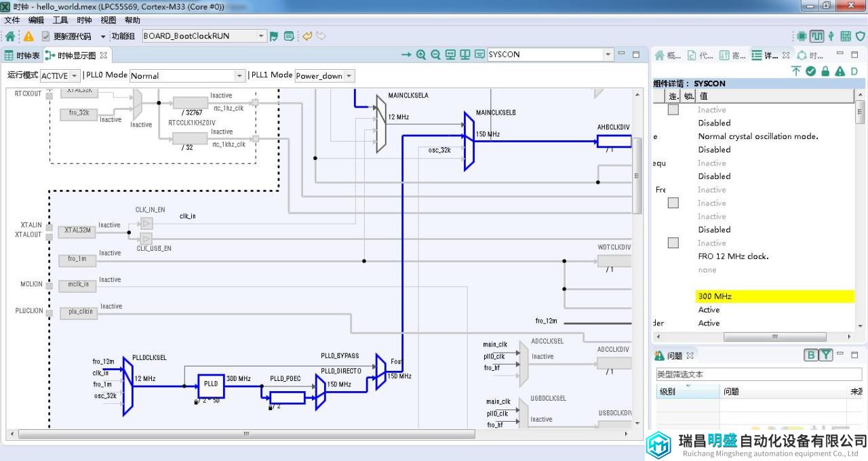This screenshot has height=461, width=868.
Task: Switch to the 概... overview tab
Action: 667,56
